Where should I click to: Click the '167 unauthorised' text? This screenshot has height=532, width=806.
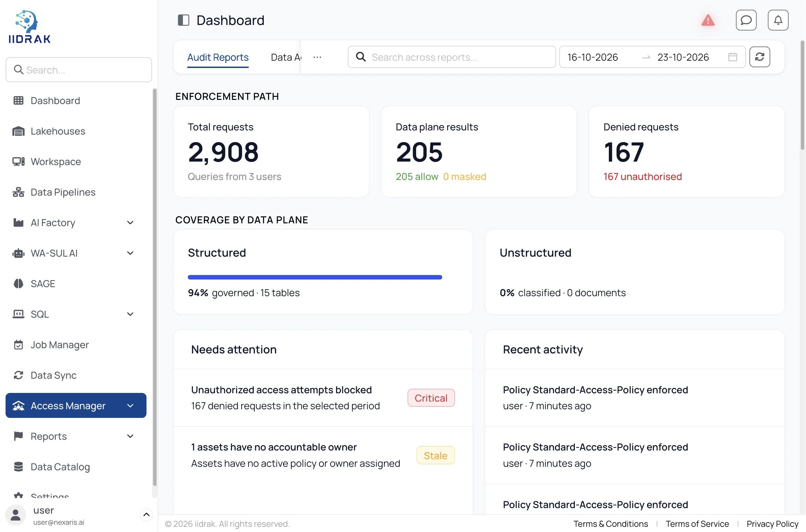(643, 177)
